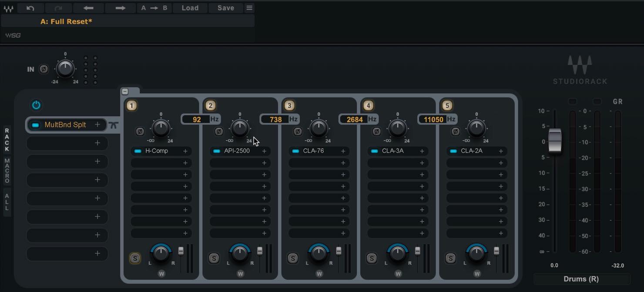Viewport: 644px width, 292px height.
Task: Bypass the MultBnd Splt plugin LED
Action: (36, 125)
